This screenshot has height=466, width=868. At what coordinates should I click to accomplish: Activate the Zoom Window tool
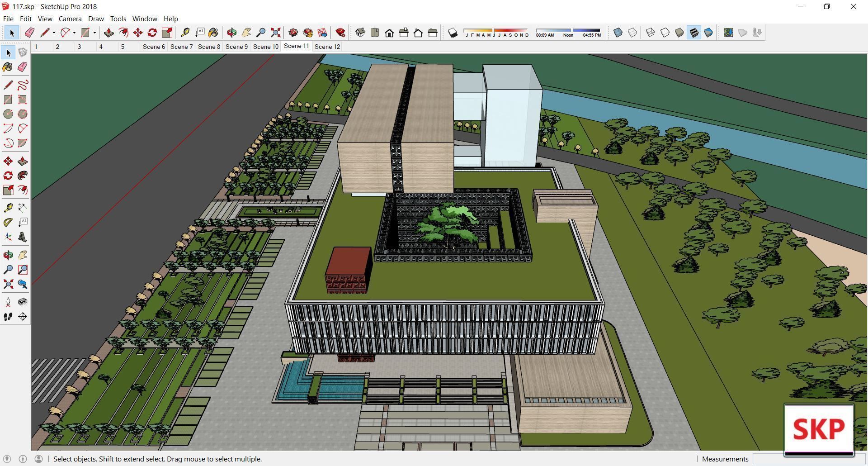click(23, 270)
